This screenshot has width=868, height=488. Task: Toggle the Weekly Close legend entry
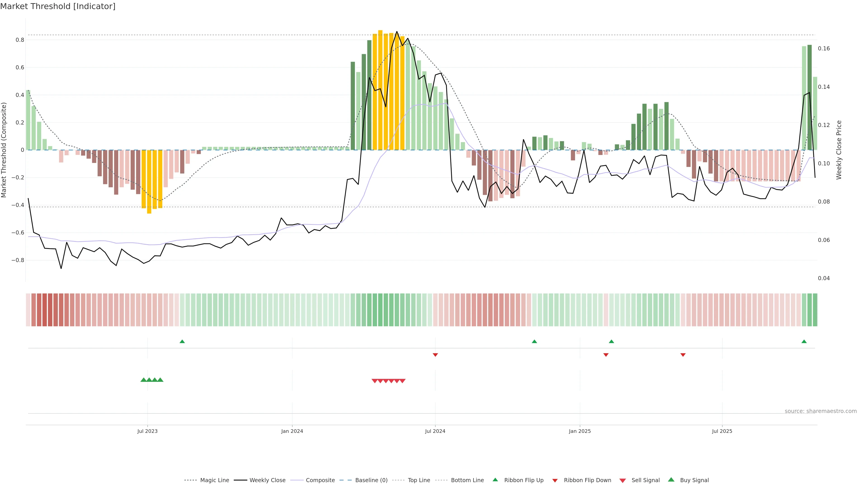tap(267, 480)
